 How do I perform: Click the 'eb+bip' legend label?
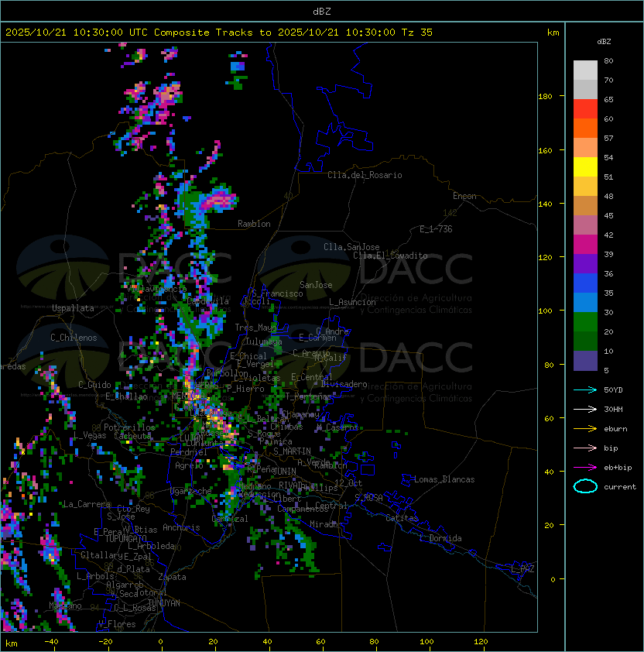(x=618, y=468)
